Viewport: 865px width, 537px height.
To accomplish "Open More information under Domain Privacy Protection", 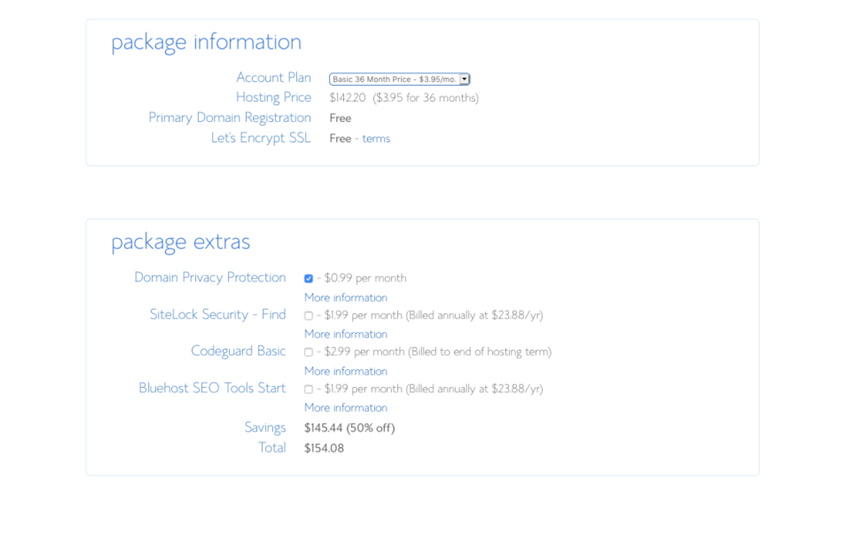I will coord(346,297).
